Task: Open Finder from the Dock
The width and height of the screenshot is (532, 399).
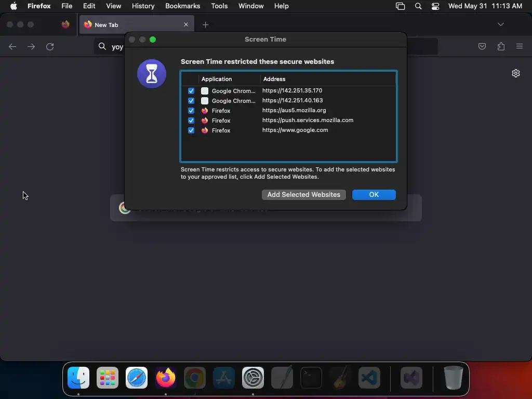Action: coord(78,378)
